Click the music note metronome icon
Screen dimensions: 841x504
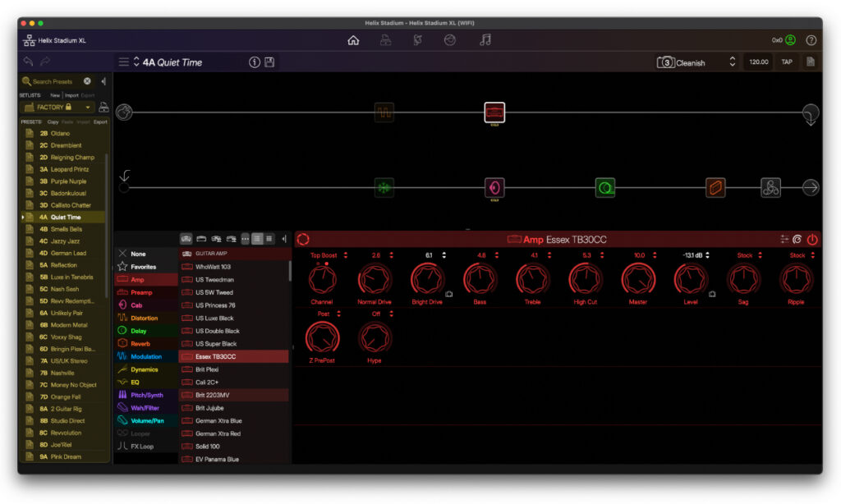tap(486, 39)
